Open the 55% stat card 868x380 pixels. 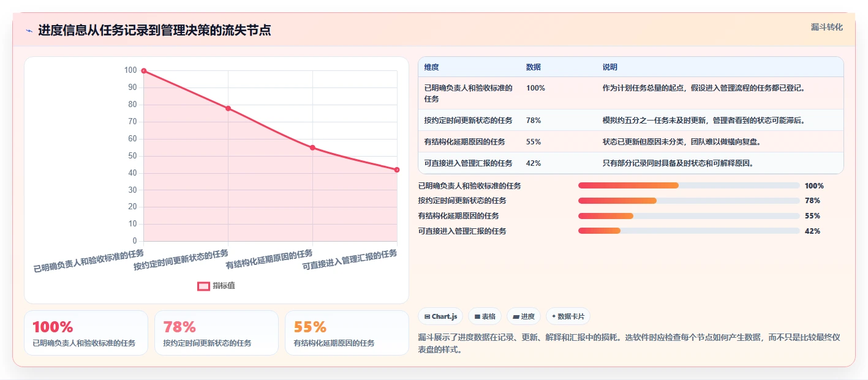click(347, 333)
